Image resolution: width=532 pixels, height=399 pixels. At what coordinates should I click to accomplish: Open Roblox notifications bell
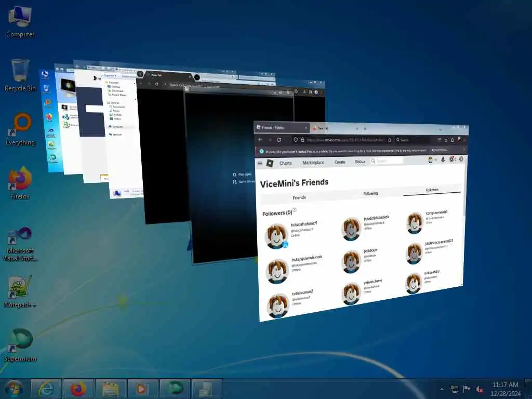point(443,159)
